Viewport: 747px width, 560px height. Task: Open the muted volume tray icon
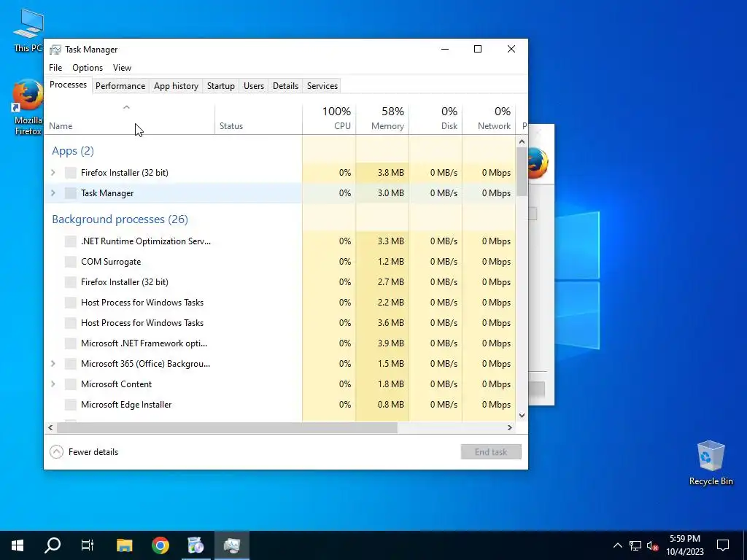[652, 545]
